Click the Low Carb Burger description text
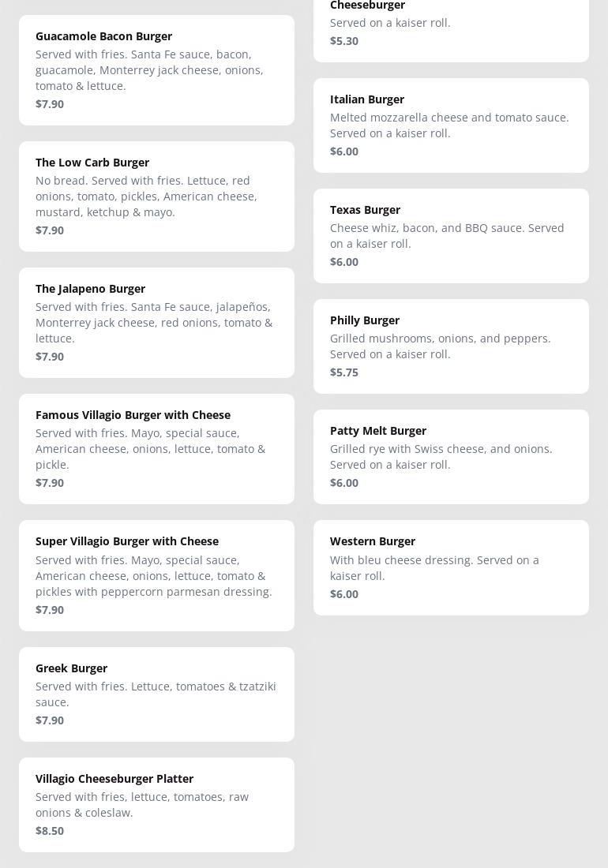This screenshot has width=608, height=868. 146,196
